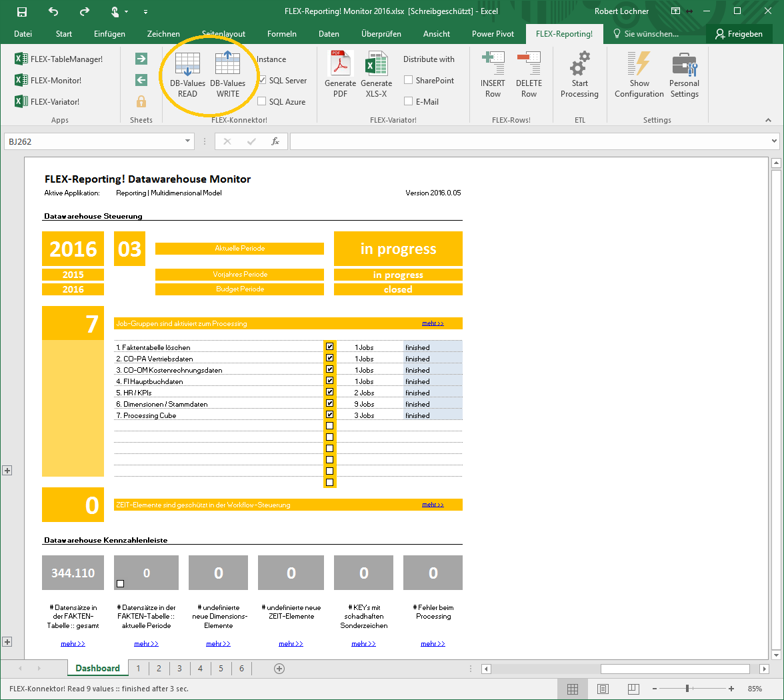The width and height of the screenshot is (784, 700).
Task: Uncheck the Processing Cube job checkbox
Action: pyautogui.click(x=329, y=415)
